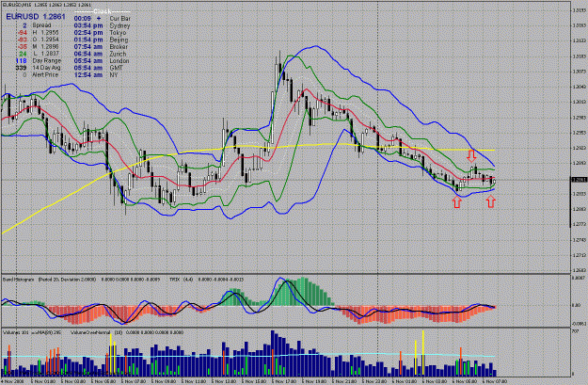Screen dimensions: 588x385
Task: Click the 4 Nov 2008 date on time axis
Action: coord(11,381)
